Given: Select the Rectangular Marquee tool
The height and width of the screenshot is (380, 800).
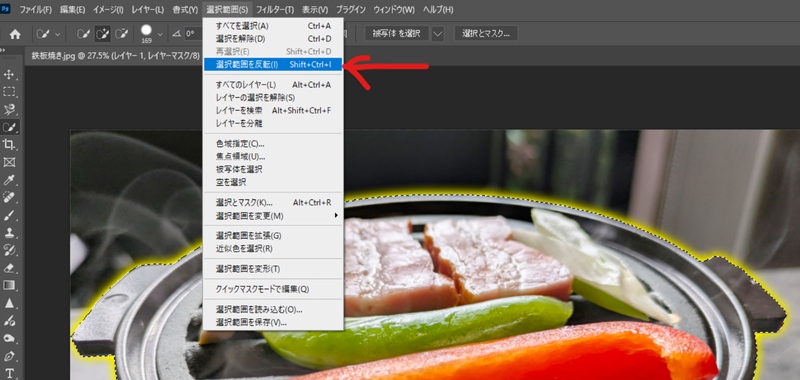Looking at the screenshot, I should (x=9, y=92).
